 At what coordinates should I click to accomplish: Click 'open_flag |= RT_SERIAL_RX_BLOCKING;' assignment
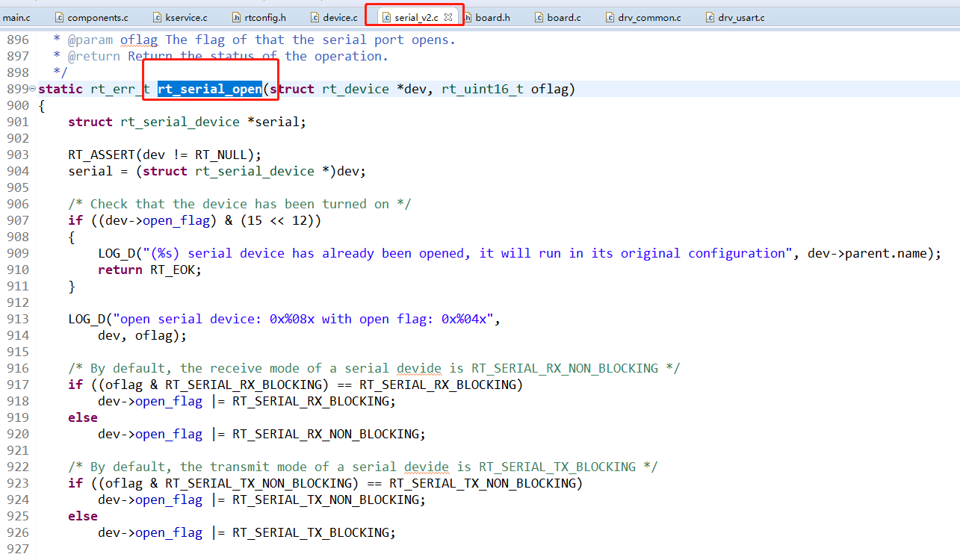[x=265, y=401]
